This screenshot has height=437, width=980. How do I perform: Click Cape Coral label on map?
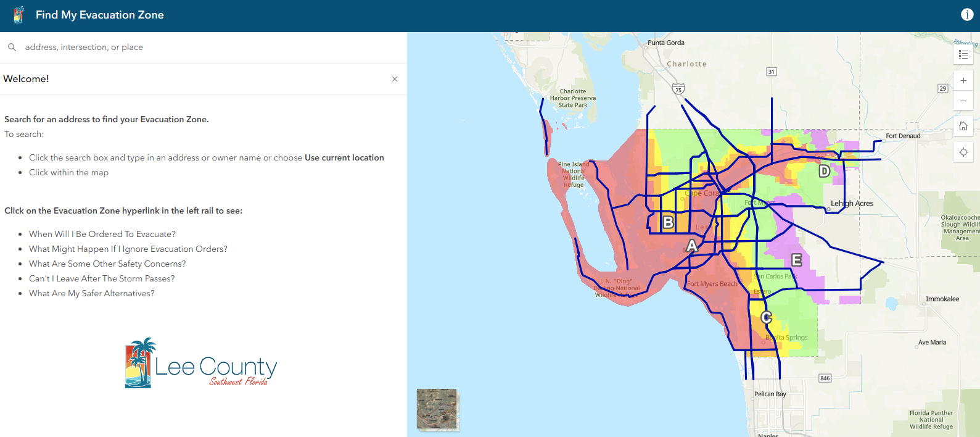click(702, 193)
